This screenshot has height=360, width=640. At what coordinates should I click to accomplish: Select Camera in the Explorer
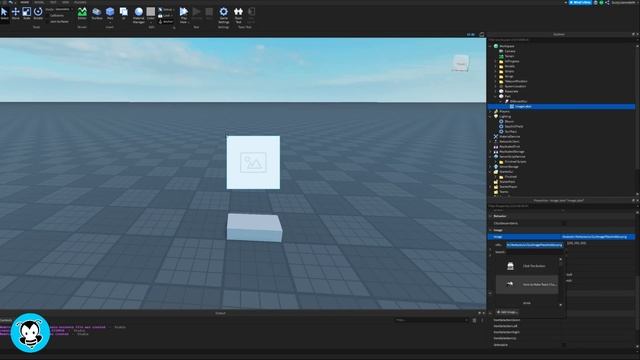tap(510, 51)
